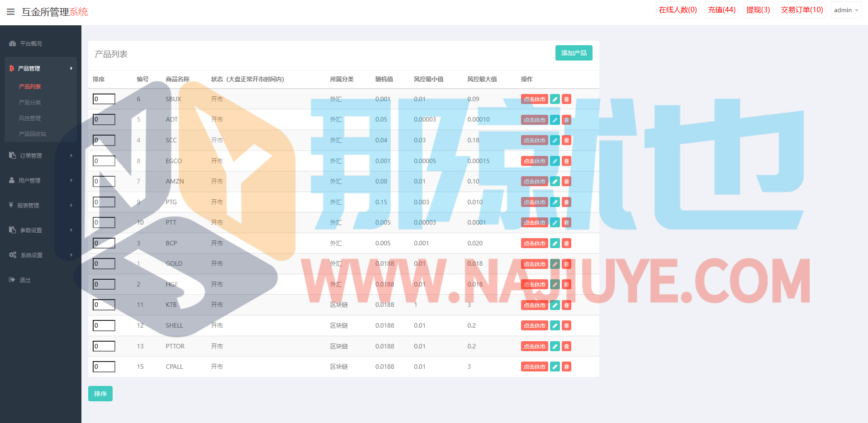Open 产品分类 submenu item
Image resolution: width=868 pixels, height=423 pixels.
point(30,103)
